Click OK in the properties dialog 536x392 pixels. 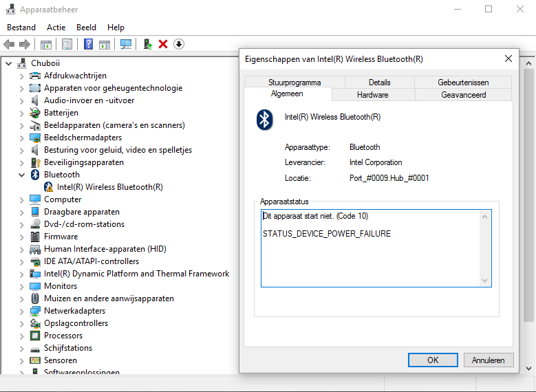[433, 360]
